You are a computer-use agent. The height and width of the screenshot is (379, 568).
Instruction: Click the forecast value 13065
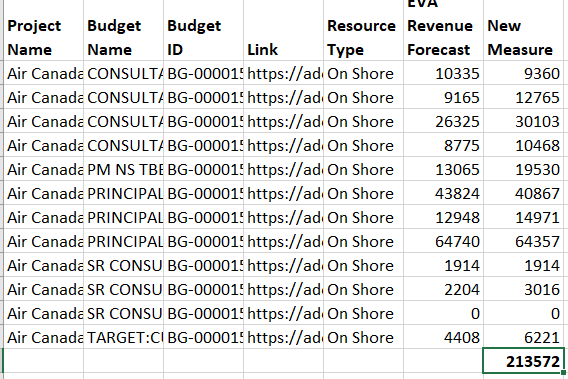[444, 169]
